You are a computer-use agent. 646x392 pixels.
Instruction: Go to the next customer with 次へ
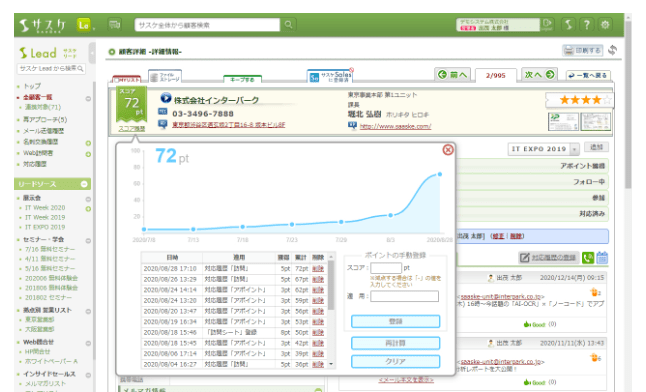[539, 75]
